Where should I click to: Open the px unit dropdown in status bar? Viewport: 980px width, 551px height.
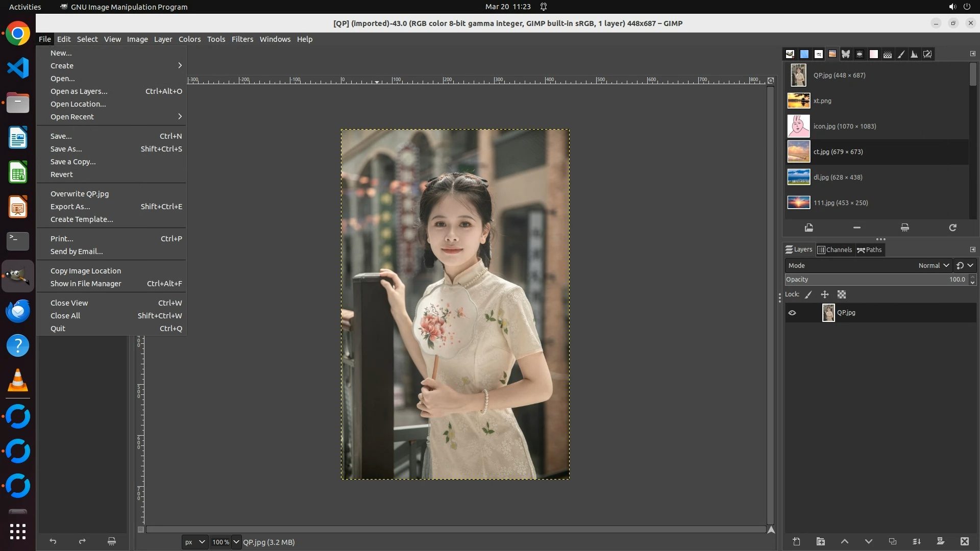(194, 542)
